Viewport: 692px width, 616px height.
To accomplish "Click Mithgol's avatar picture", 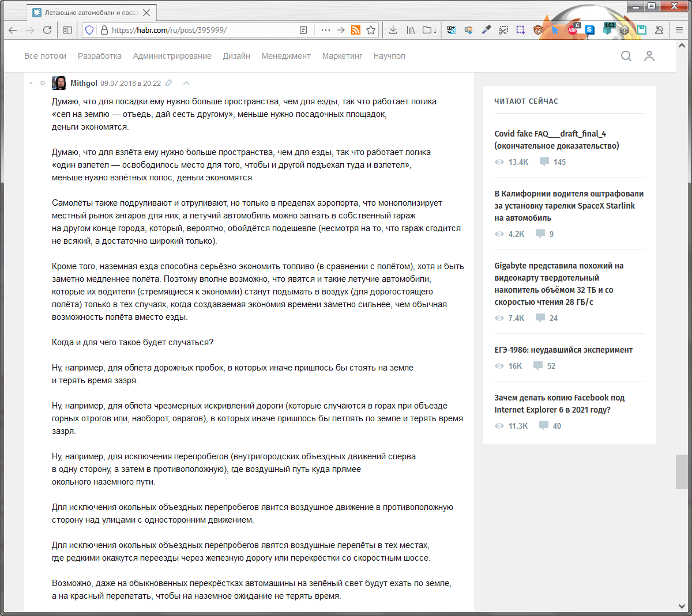I will (x=59, y=83).
